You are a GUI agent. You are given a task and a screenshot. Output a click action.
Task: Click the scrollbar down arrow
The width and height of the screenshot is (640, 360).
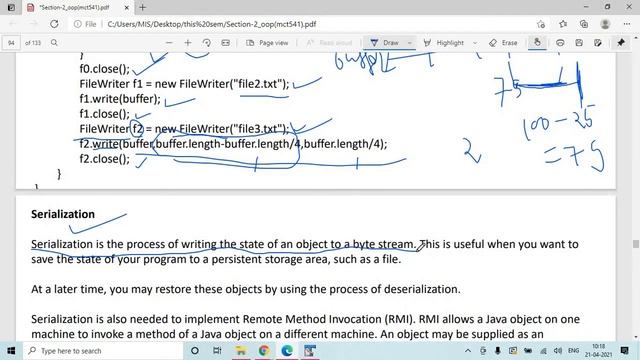click(x=636, y=337)
